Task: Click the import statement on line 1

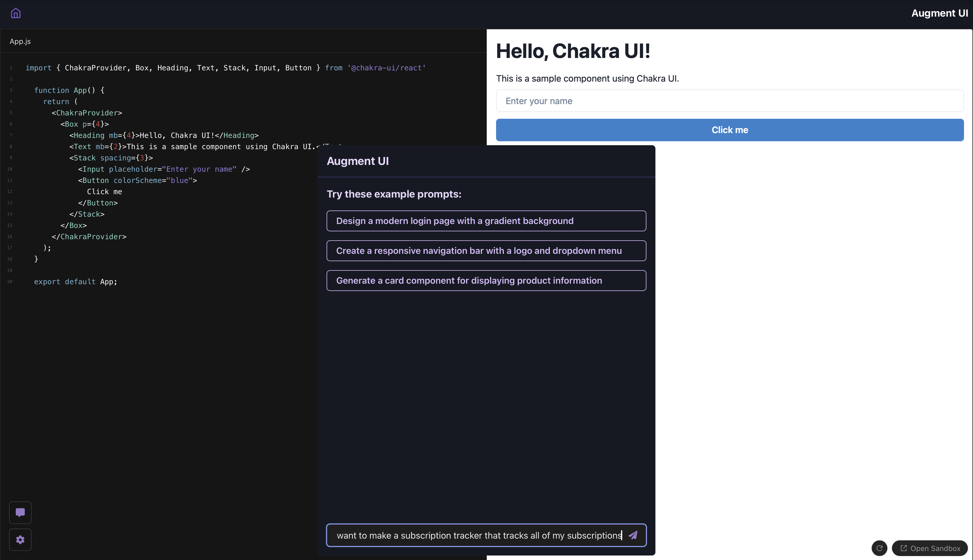Action: (226, 68)
